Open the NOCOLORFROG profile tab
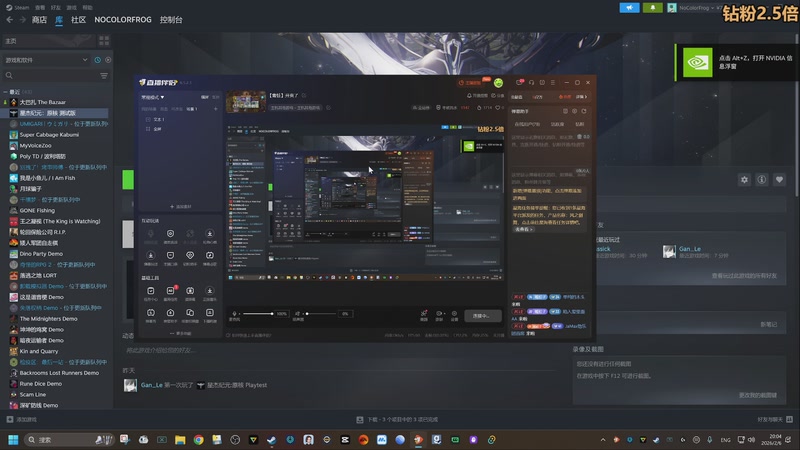 (x=123, y=20)
